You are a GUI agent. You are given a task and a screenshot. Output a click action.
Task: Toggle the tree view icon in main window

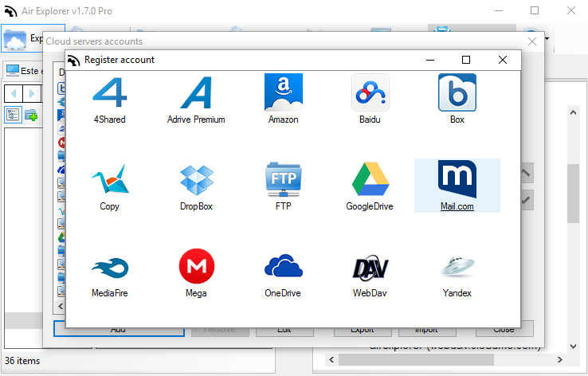[x=13, y=115]
